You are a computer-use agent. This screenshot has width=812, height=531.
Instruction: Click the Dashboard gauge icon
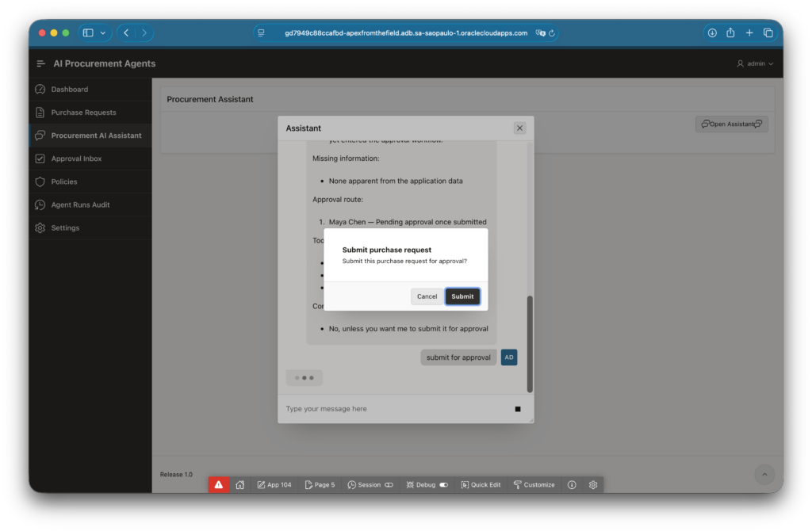[40, 89]
